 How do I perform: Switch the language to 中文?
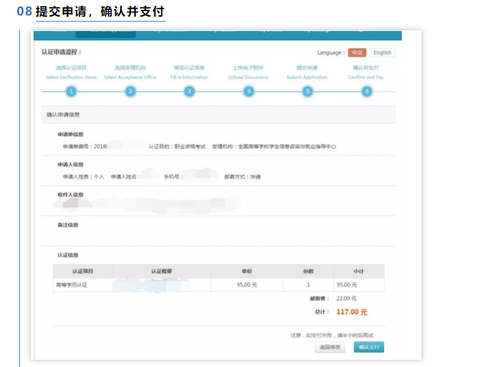point(357,53)
